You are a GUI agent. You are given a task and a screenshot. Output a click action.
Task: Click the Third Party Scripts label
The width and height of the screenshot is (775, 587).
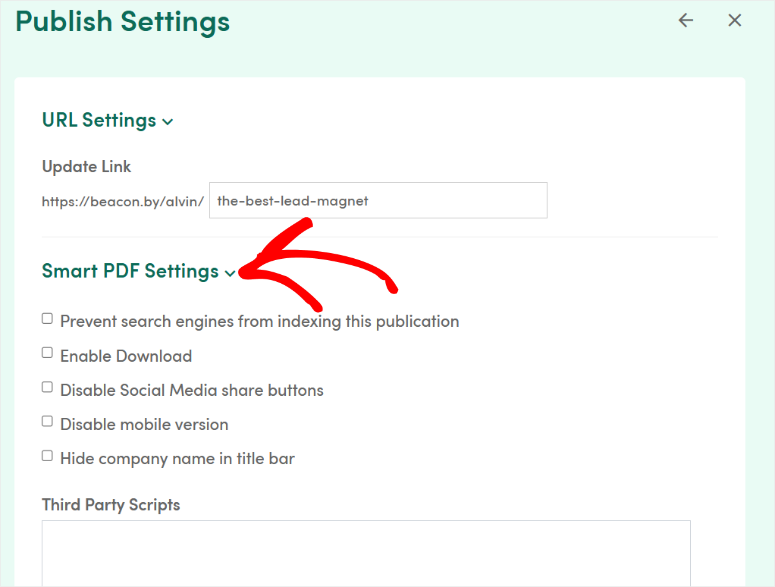(x=111, y=505)
